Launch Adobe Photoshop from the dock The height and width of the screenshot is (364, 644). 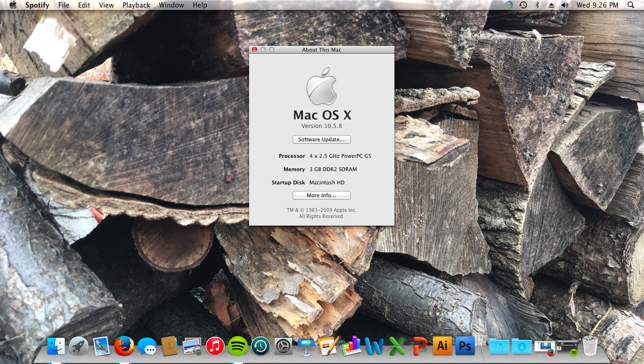[465, 346]
